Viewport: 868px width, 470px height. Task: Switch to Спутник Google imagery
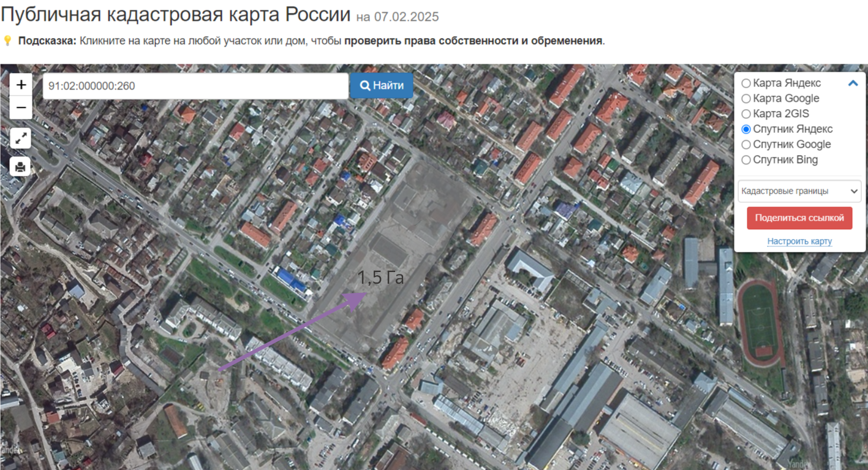click(745, 145)
